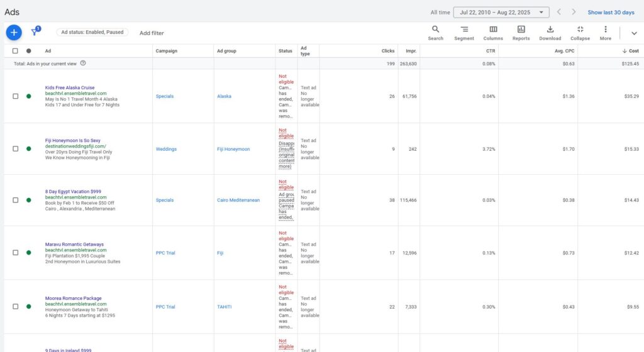Sort by the Campaign column header
Image resolution: width=644 pixels, height=352 pixels.
166,51
